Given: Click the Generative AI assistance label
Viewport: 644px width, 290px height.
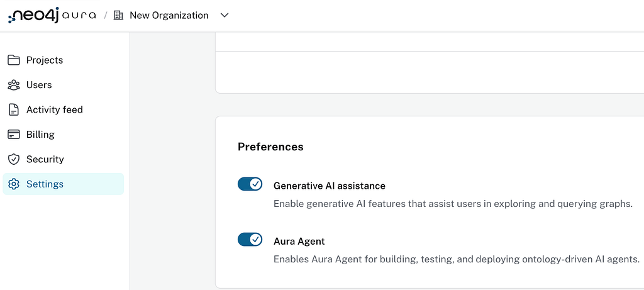Looking at the screenshot, I should [x=330, y=186].
